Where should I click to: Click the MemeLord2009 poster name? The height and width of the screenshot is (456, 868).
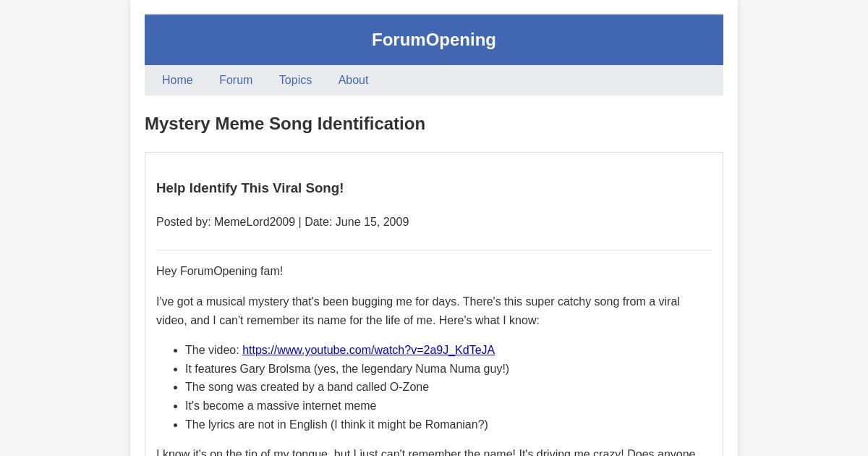(255, 221)
